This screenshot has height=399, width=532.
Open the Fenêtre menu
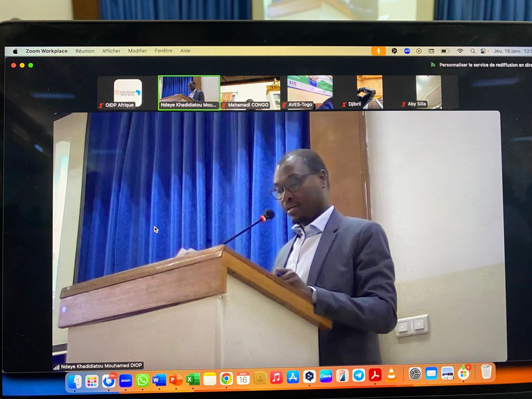coord(163,51)
